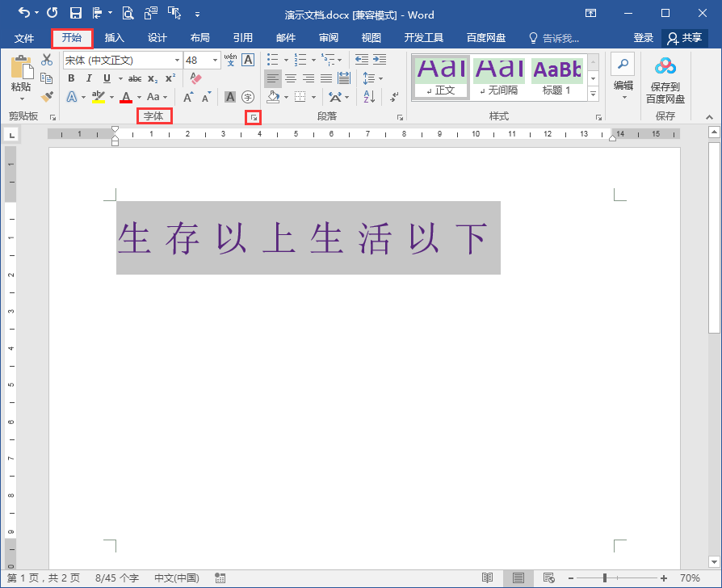Click the Enclose Characters (带圈字符) icon

[247, 97]
